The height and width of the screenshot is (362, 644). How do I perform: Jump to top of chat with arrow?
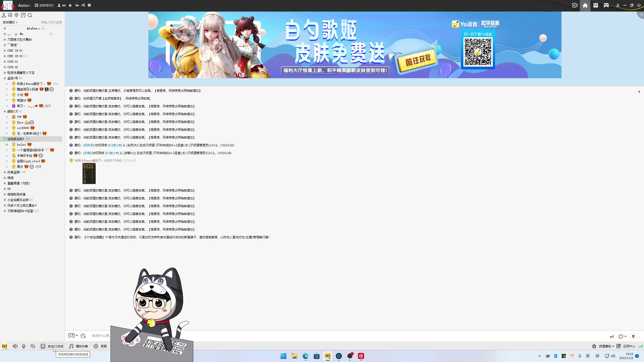(x=639, y=92)
